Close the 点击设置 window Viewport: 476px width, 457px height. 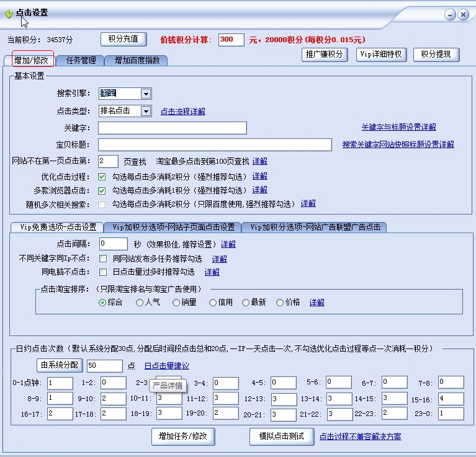(x=463, y=14)
